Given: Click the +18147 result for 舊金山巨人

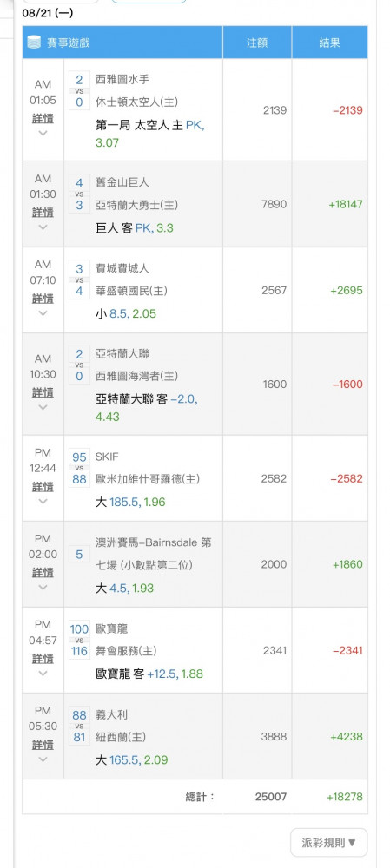Looking at the screenshot, I should [x=346, y=204].
